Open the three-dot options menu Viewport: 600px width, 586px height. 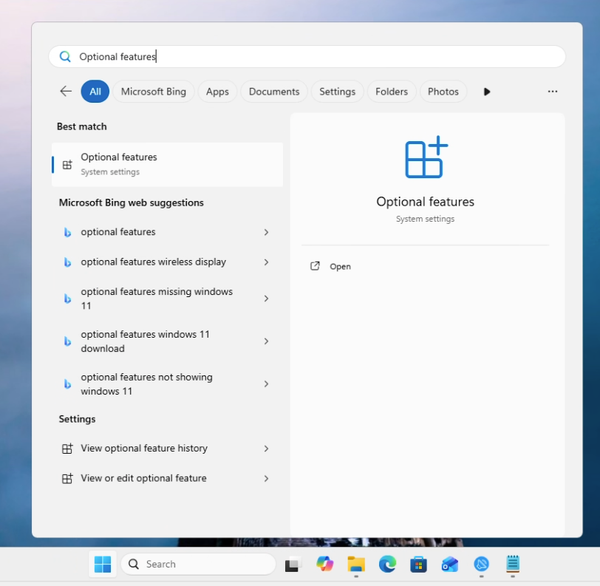(552, 91)
